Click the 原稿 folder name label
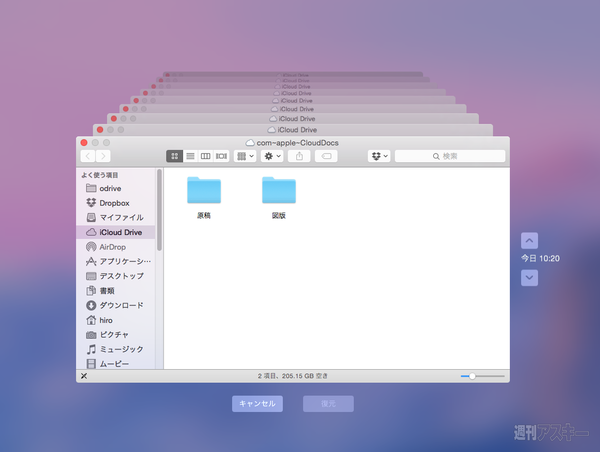 point(204,215)
